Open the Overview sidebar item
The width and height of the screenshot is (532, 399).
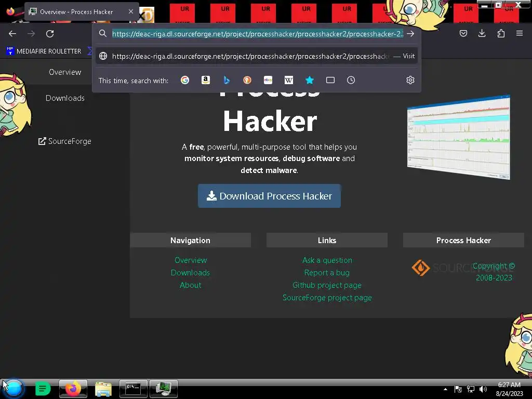click(x=65, y=72)
